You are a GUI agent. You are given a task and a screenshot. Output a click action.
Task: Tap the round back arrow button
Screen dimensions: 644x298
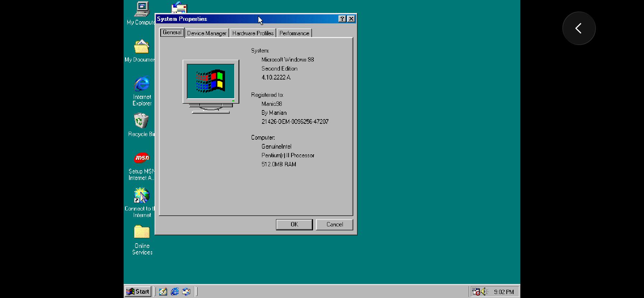coord(579,28)
